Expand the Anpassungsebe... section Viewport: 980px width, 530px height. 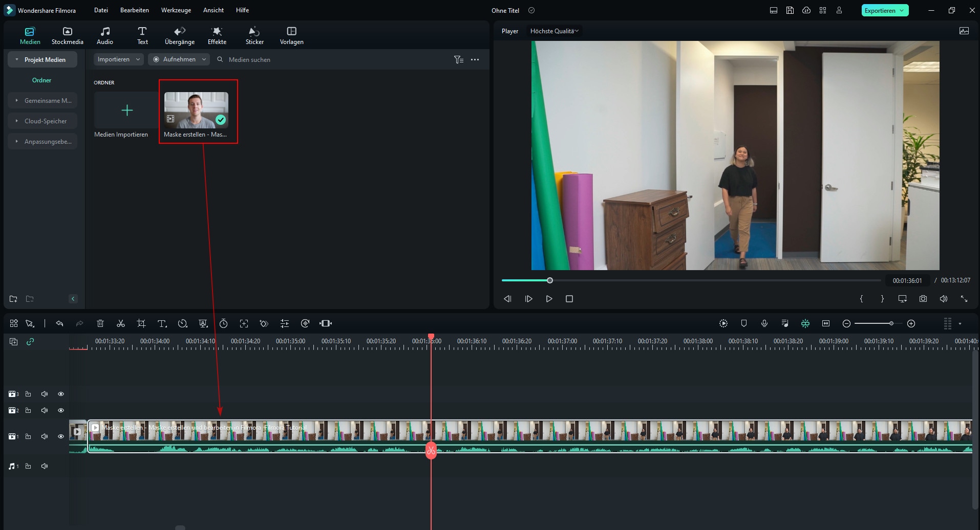16,142
